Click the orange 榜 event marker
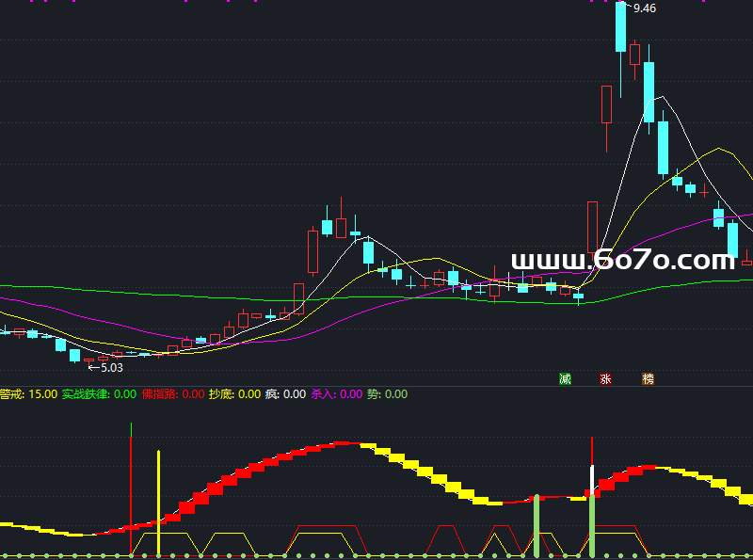 coord(649,379)
